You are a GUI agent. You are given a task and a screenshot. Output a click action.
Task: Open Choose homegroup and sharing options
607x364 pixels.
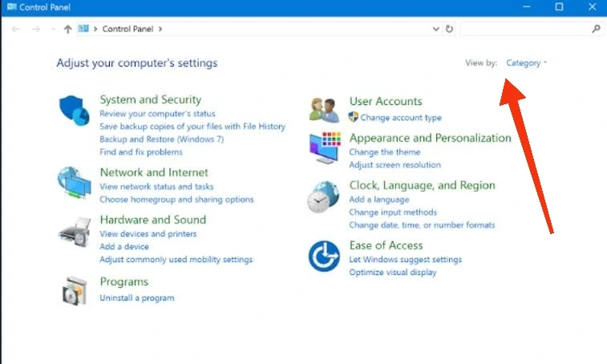[x=176, y=200]
